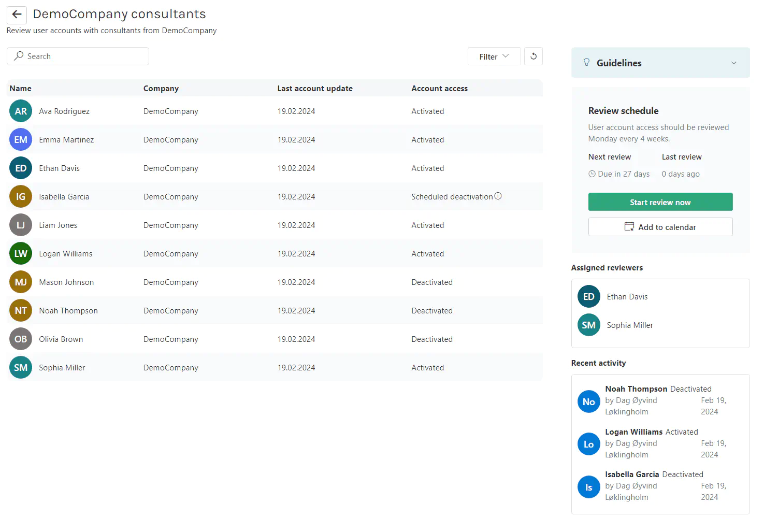Image resolution: width=764 pixels, height=532 pixels.
Task: Click Noah Thompson's avatar in Recent activity
Action: pos(588,401)
